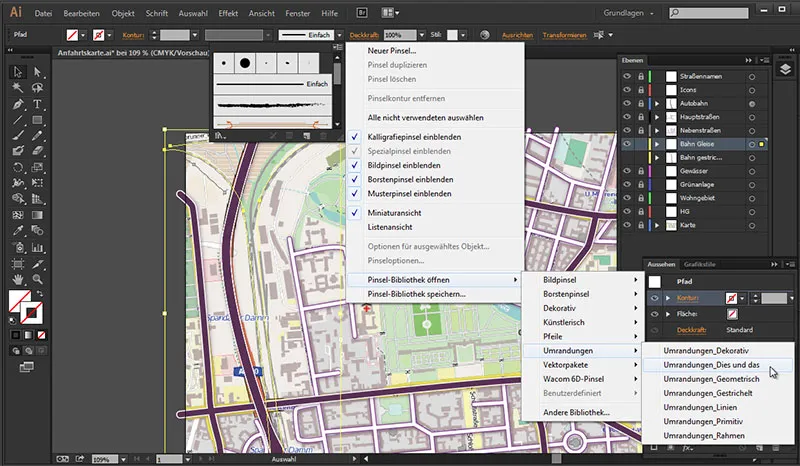The width and height of the screenshot is (800, 466).
Task: Open the Grundlagen workspace dropdown
Action: coord(629,13)
